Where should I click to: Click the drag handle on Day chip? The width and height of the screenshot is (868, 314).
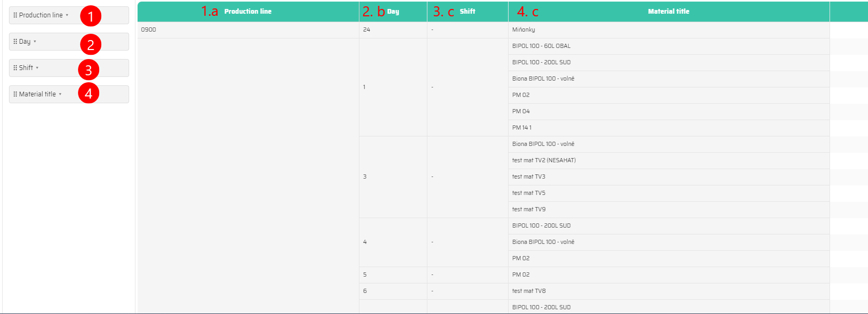pos(15,42)
